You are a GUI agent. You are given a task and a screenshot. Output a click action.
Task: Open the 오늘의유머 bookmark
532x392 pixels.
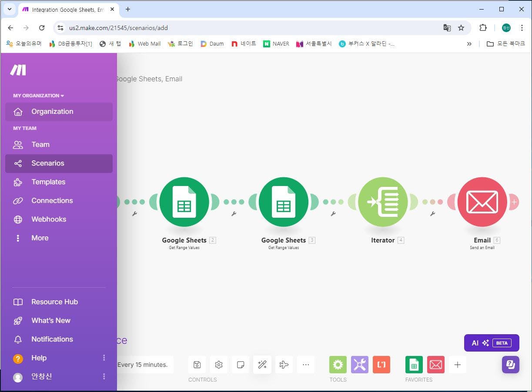click(x=24, y=44)
